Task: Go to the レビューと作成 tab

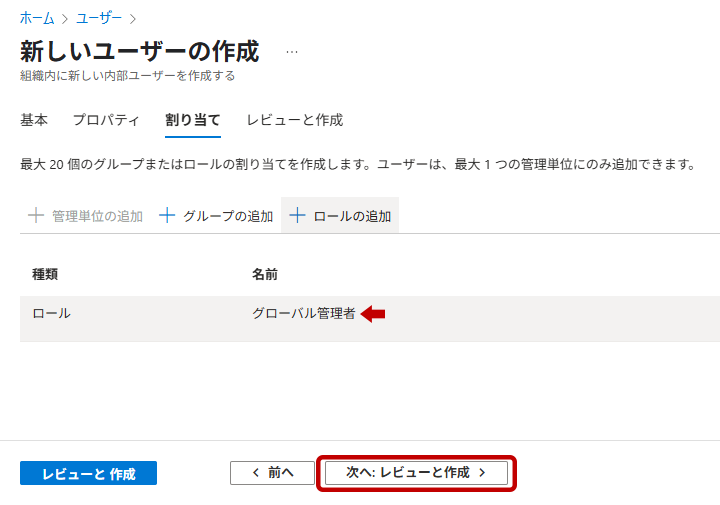Action: [x=295, y=120]
